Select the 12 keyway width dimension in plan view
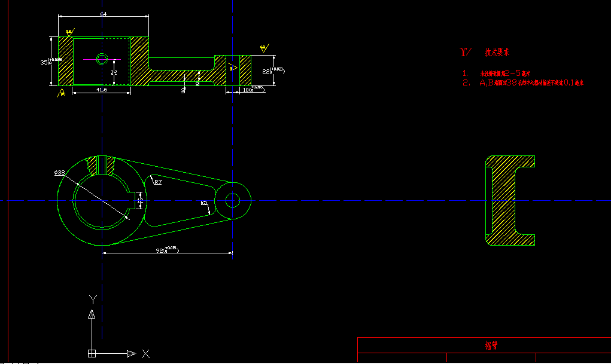The height and width of the screenshot is (364, 611). pyautogui.click(x=140, y=200)
